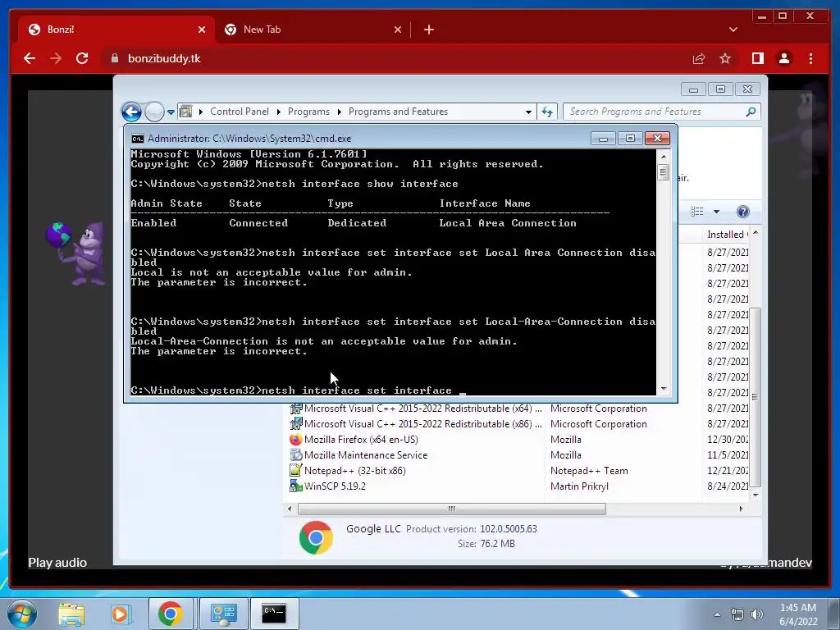The height and width of the screenshot is (630, 840).
Task: Expand arrow after Control Panel breadcrumb
Action: tap(279, 112)
